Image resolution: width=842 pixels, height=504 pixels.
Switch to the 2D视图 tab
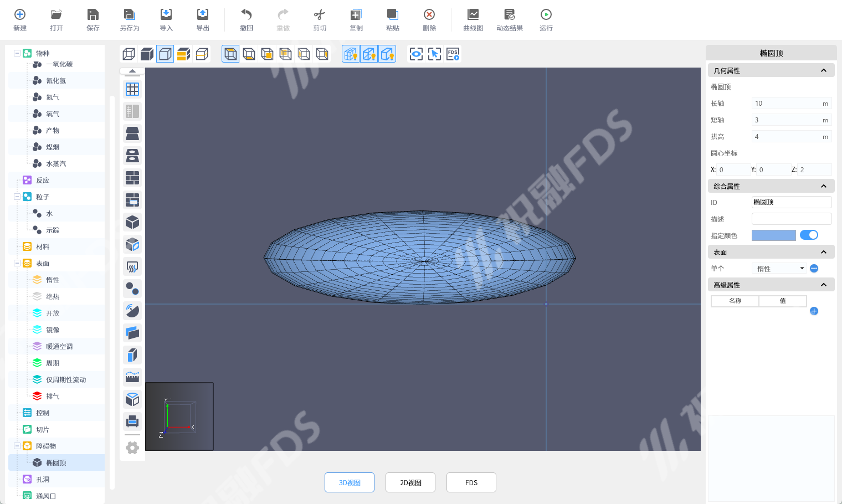pyautogui.click(x=410, y=482)
